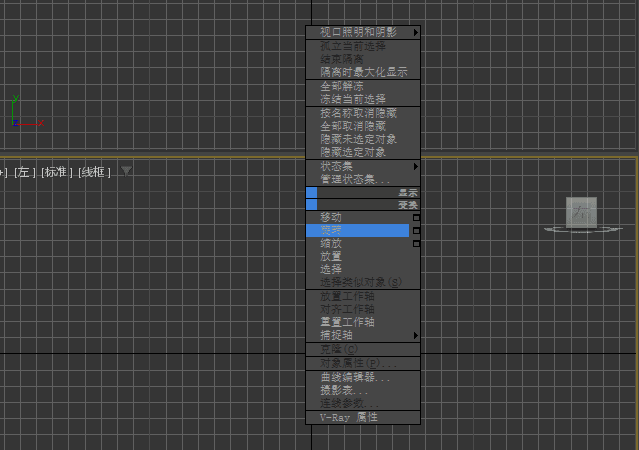Choose 结束隔离 in the quad menu

coord(363,60)
